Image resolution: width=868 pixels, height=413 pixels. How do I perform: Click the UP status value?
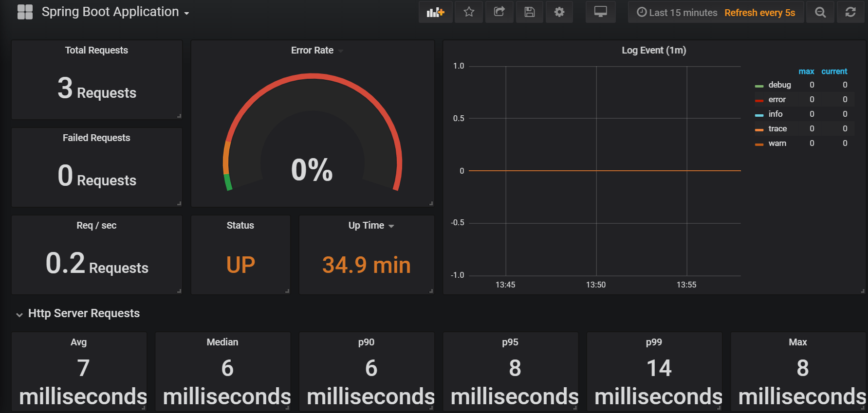coord(240,265)
